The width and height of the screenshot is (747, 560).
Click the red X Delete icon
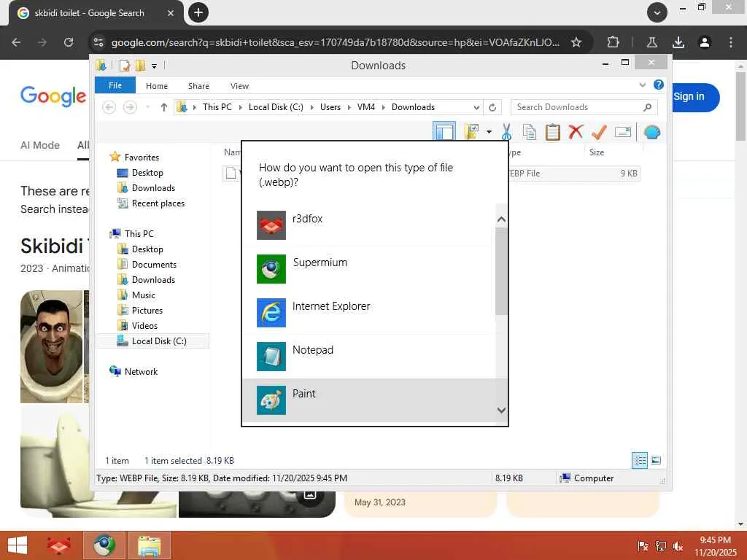click(x=576, y=131)
